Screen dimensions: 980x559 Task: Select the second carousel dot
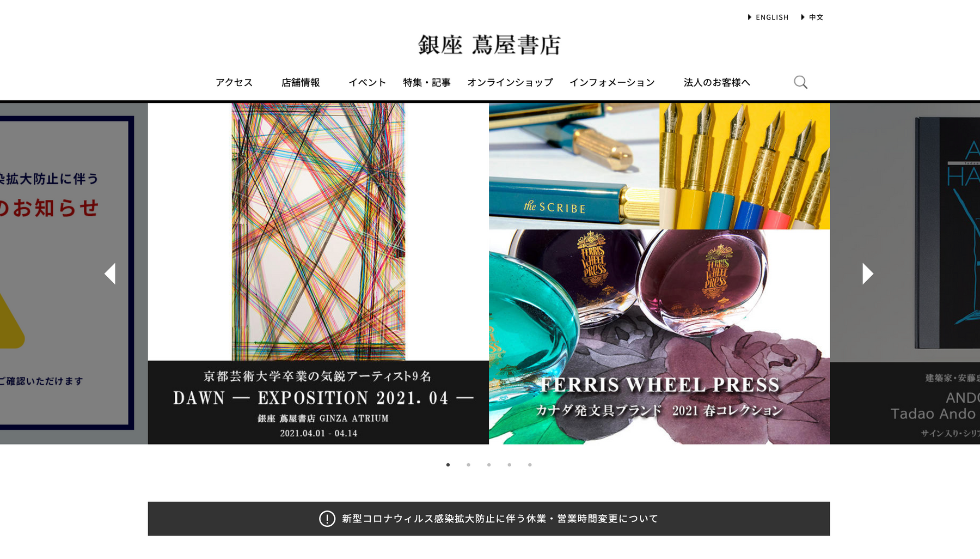click(x=468, y=465)
